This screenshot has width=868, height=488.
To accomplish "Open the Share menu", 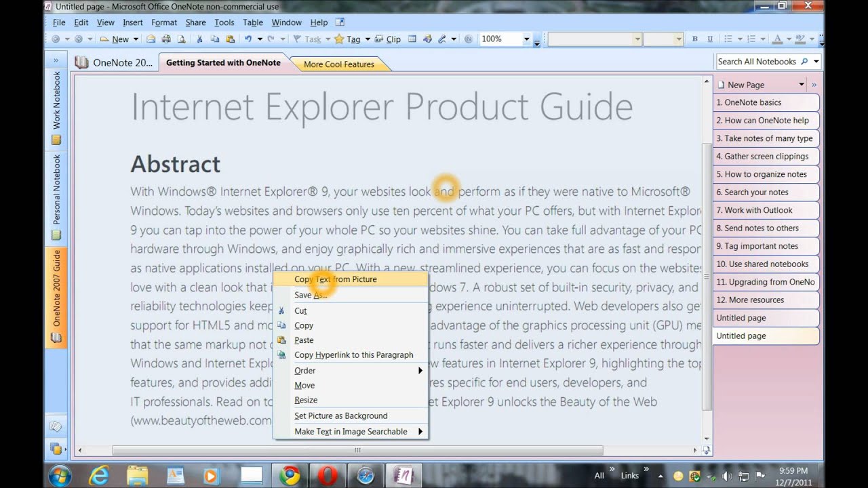I will click(x=195, y=22).
